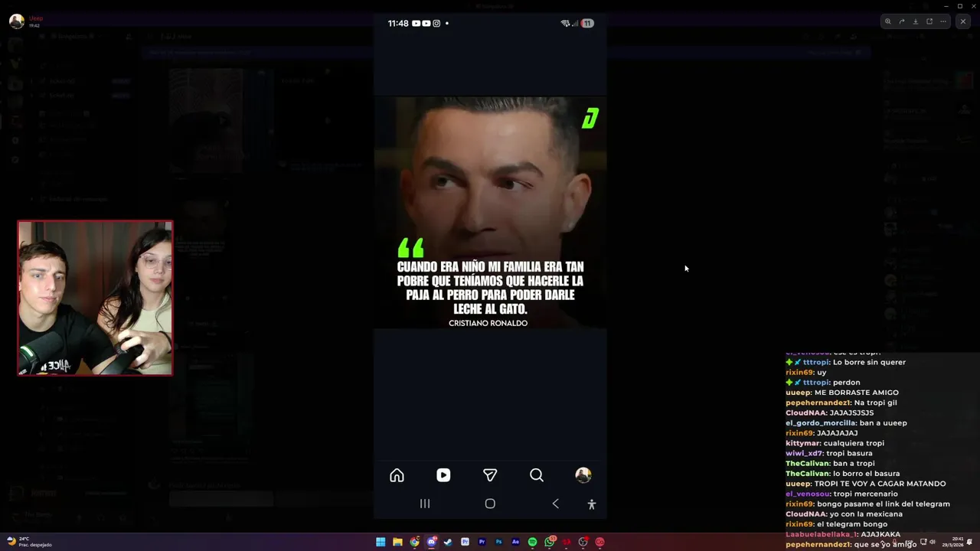Open File Explorer from the taskbar
Image resolution: width=980 pixels, height=551 pixels.
[x=397, y=542]
